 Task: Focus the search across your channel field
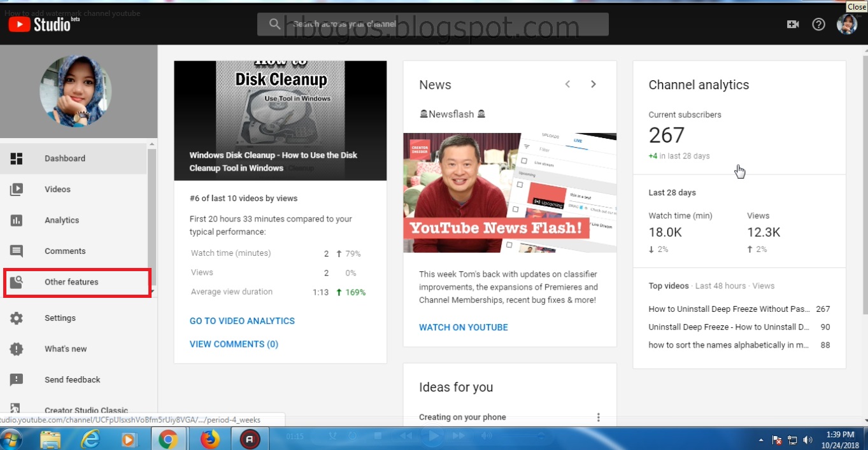click(x=433, y=24)
